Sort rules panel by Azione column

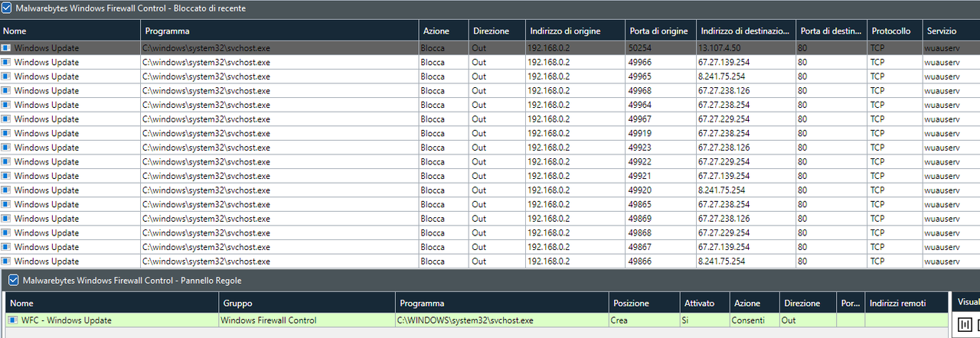tap(754, 304)
